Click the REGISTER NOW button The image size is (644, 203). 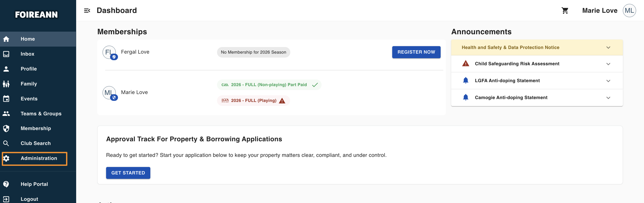pyautogui.click(x=416, y=52)
